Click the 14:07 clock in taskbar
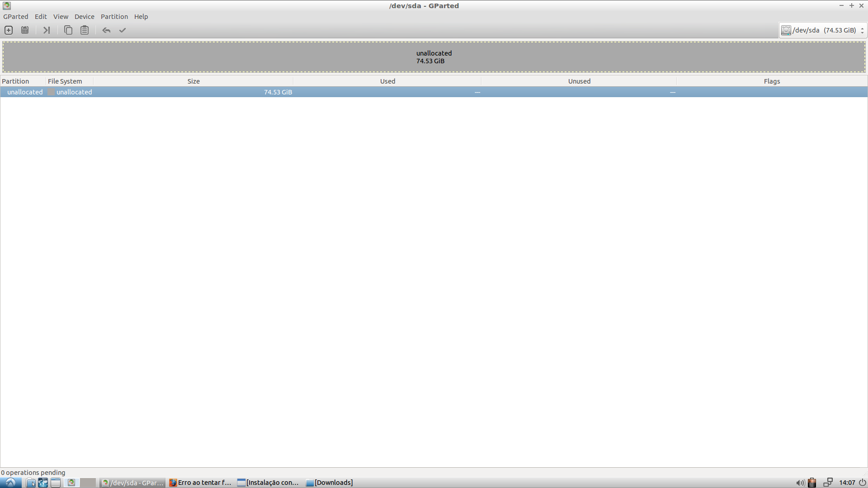 coord(847,483)
